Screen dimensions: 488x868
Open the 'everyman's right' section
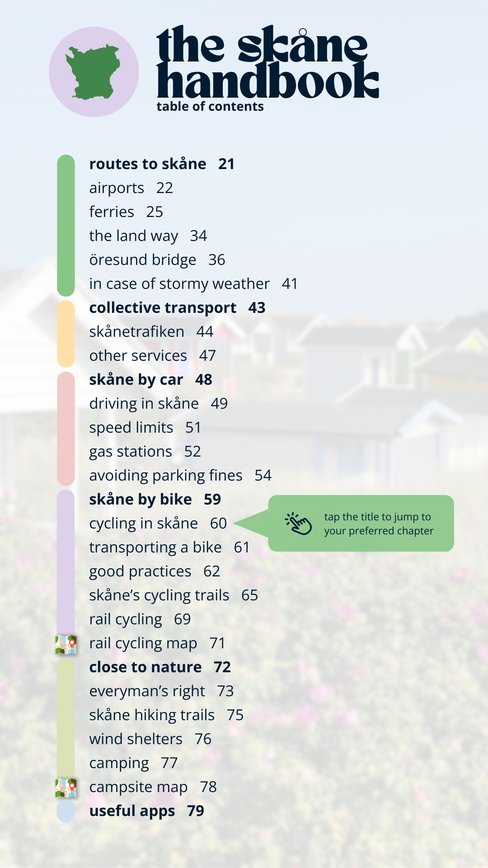[x=147, y=691]
